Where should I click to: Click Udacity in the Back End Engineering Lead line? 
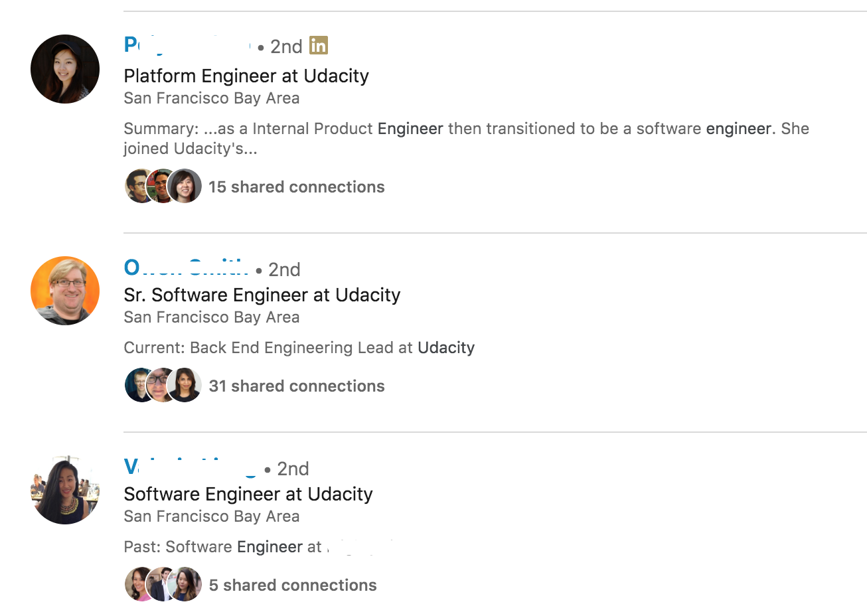coord(445,347)
